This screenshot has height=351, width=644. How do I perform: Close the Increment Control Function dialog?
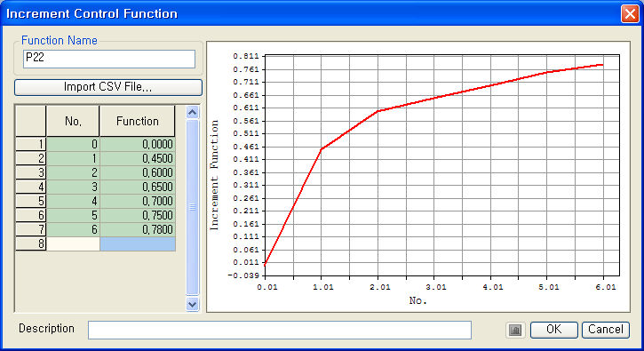[630, 13]
